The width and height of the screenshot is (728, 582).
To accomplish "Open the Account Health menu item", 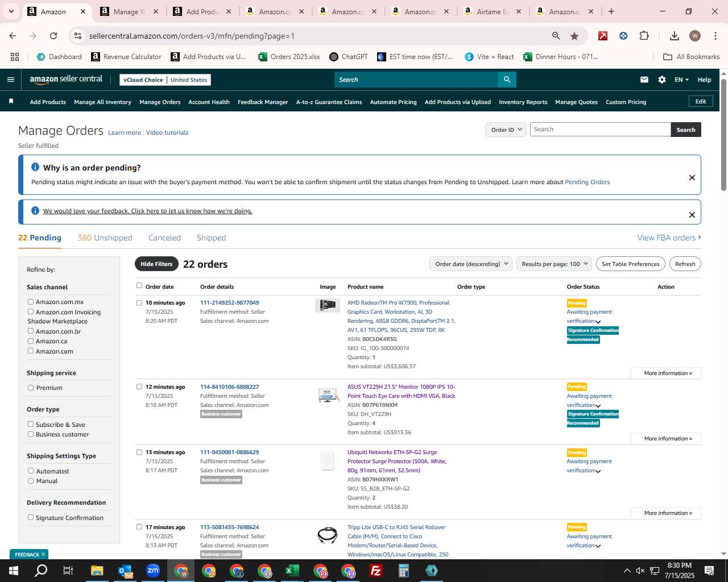I will coord(209,102).
